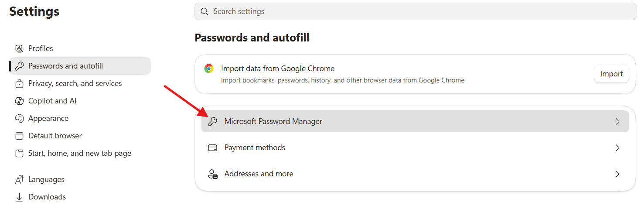Screen dimensions: 644x206
Task: Click the Start, home, and new tab page icon
Action: click(19, 153)
